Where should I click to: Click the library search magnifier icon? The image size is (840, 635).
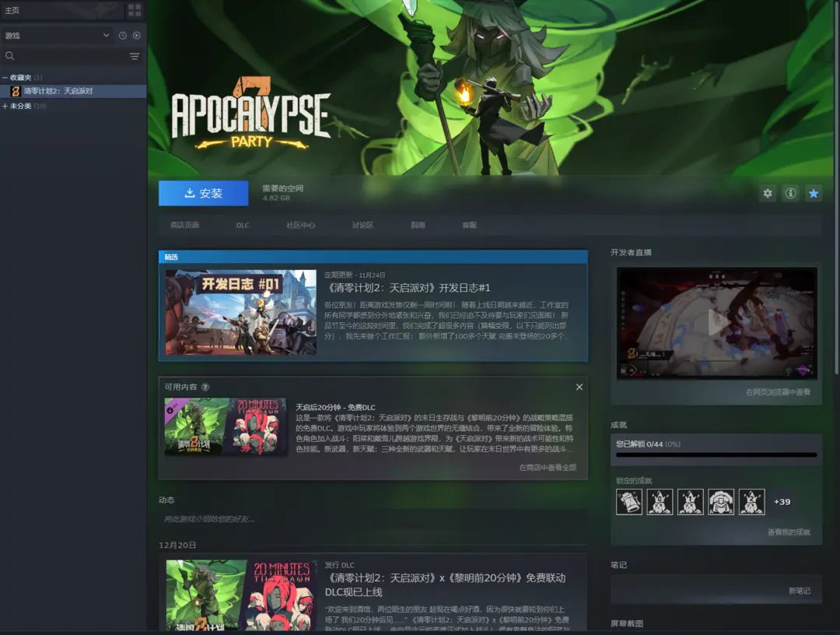click(x=9, y=56)
